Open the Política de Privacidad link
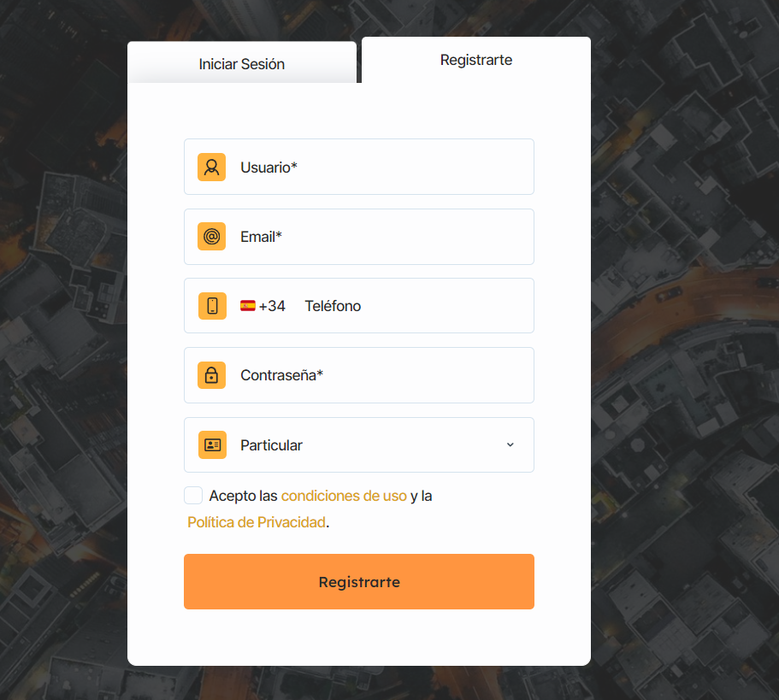Viewport: 779px width, 700px height. click(257, 522)
